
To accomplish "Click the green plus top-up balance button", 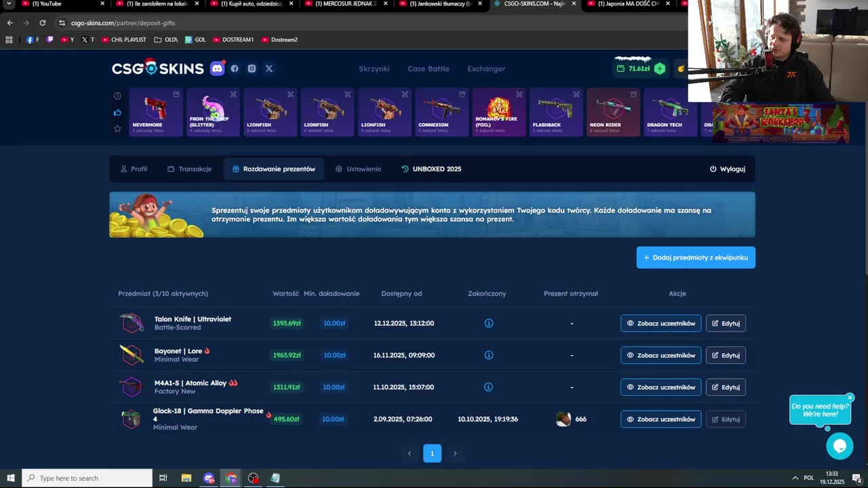I will (659, 68).
